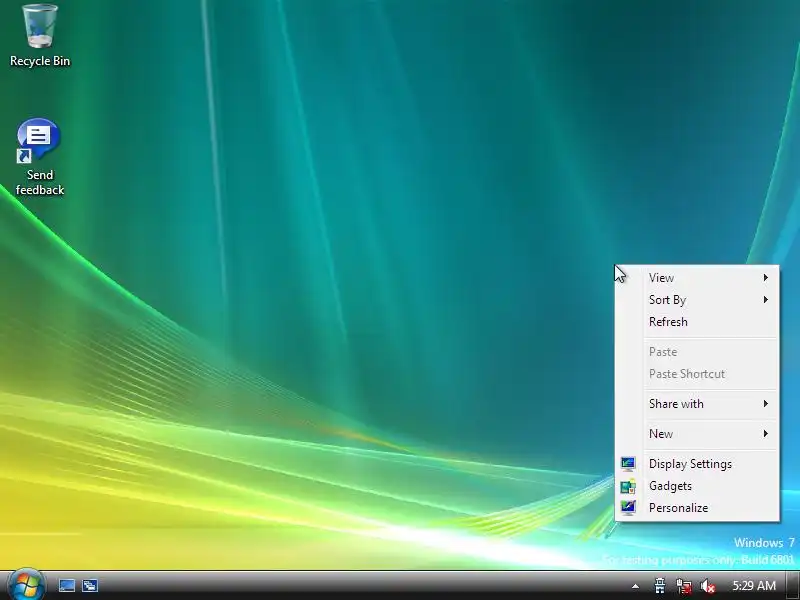Click the Gadgets menu icon
This screenshot has width=800, height=600.
628,486
